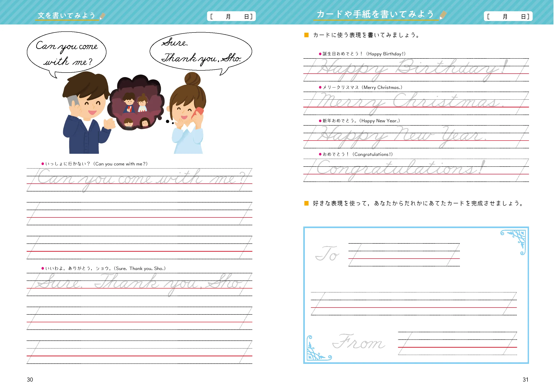555x392 pixels.
Task: Click the pink bullet before 新年おめでとう
Action: click(320, 121)
